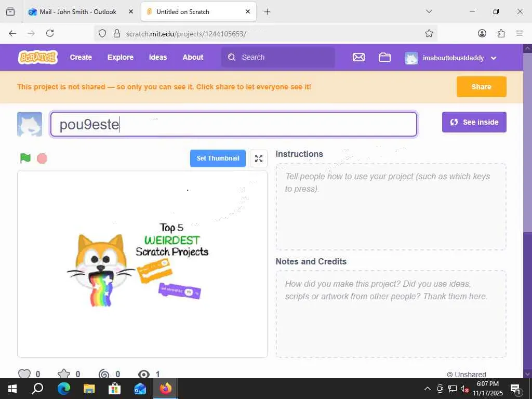
Task: Bookmark this page with the star icon
Action: click(429, 33)
